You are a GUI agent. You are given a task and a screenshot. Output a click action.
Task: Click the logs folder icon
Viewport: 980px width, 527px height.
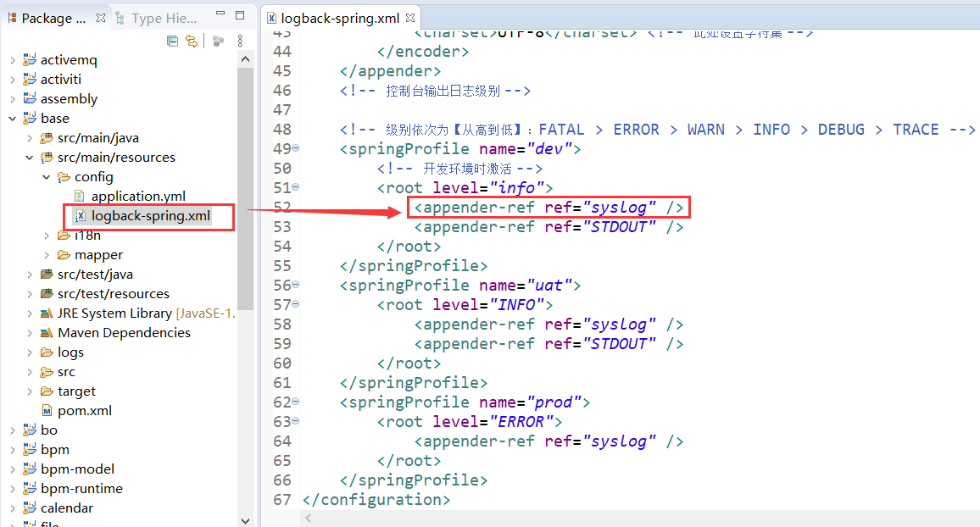47,352
